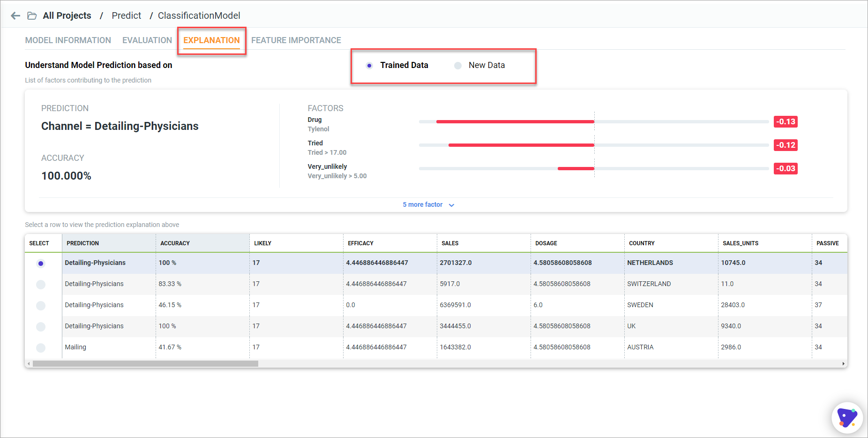Click the SELECT column header
The height and width of the screenshot is (438, 868).
point(43,243)
